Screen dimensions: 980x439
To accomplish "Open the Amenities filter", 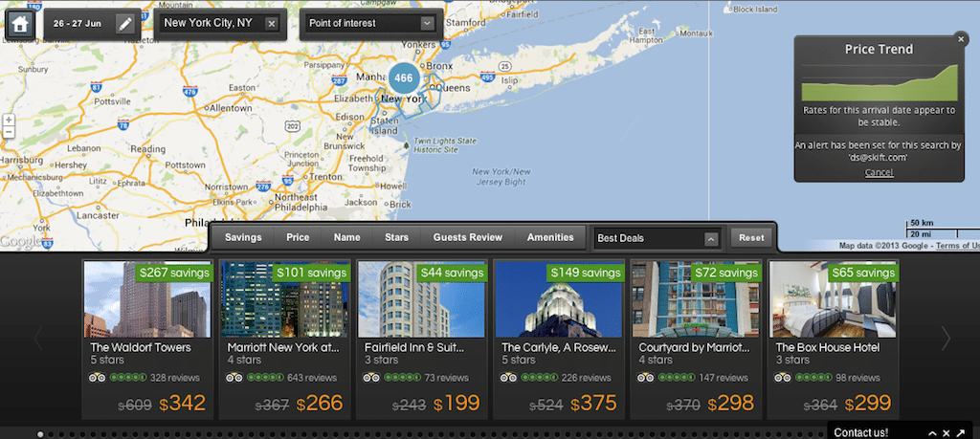I will click(x=550, y=237).
